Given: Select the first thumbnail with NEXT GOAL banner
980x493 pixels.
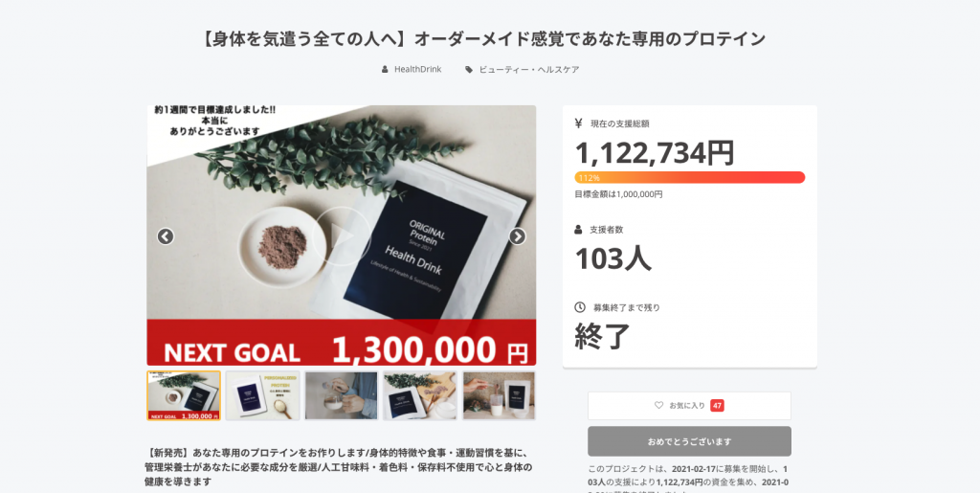Looking at the screenshot, I should pyautogui.click(x=184, y=395).
